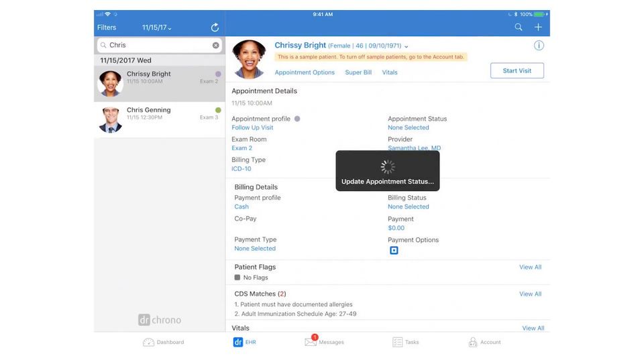Go to the Account tab
This screenshot has width=644, height=362.
[x=484, y=342]
